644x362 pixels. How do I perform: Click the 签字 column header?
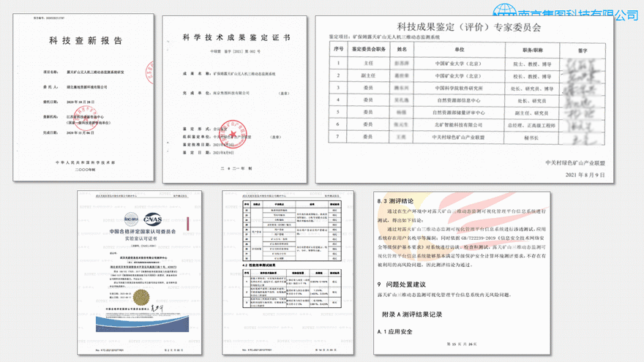point(583,50)
